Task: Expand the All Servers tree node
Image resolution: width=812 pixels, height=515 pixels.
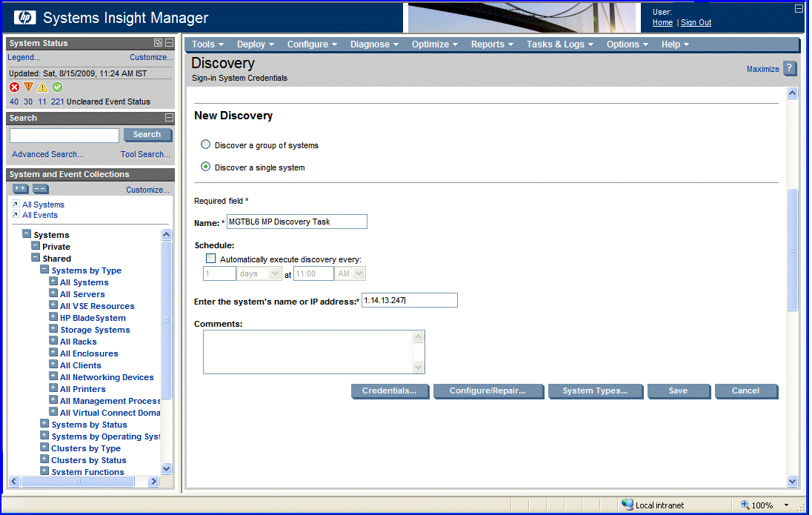Action: pos(53,293)
